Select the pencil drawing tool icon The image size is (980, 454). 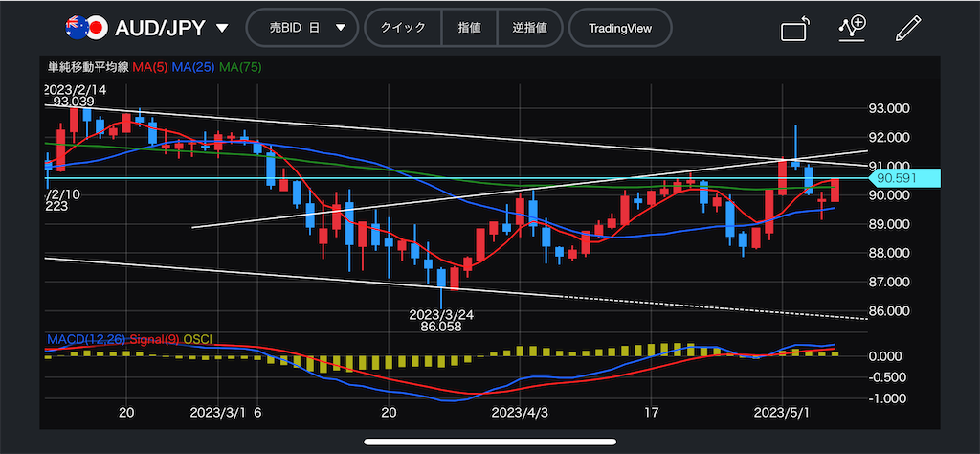point(908,28)
